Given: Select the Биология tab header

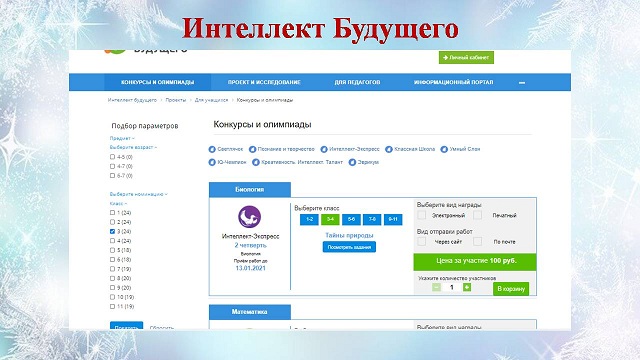Looking at the screenshot, I should click(x=250, y=190).
